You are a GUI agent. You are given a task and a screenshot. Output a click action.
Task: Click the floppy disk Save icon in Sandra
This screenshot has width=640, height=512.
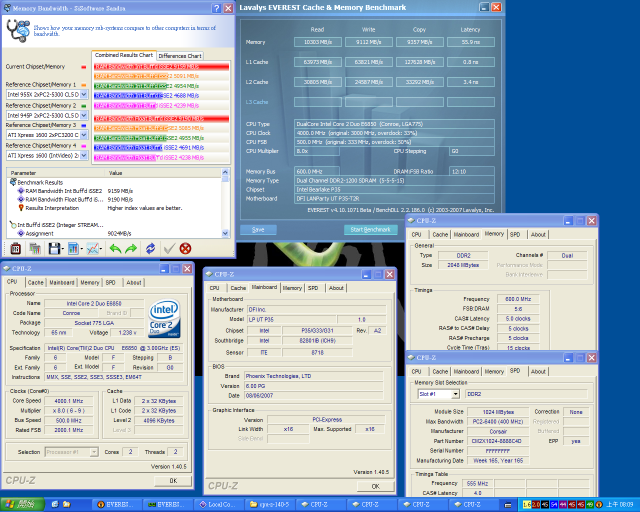point(54,248)
